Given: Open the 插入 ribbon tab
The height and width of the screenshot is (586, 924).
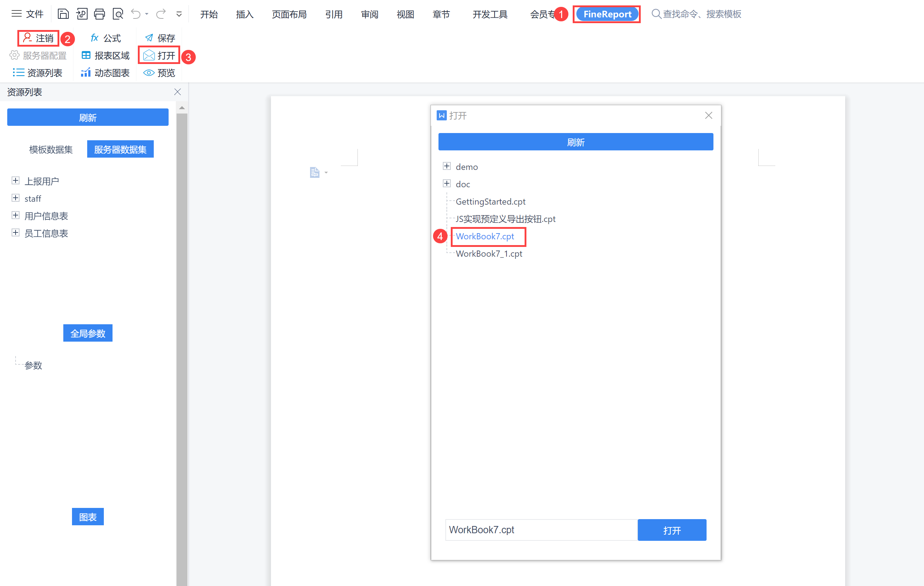Looking at the screenshot, I should pyautogui.click(x=245, y=14).
